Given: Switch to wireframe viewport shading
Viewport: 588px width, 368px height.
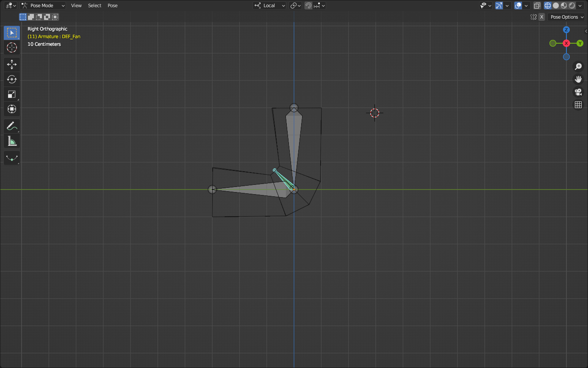Looking at the screenshot, I should tap(548, 6).
